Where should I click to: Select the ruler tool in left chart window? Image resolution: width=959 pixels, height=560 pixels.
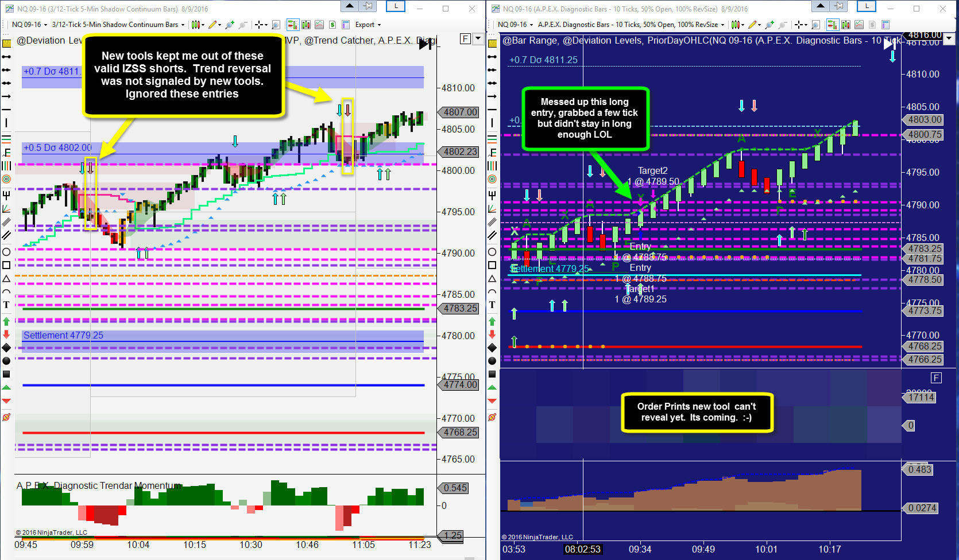click(x=6, y=42)
